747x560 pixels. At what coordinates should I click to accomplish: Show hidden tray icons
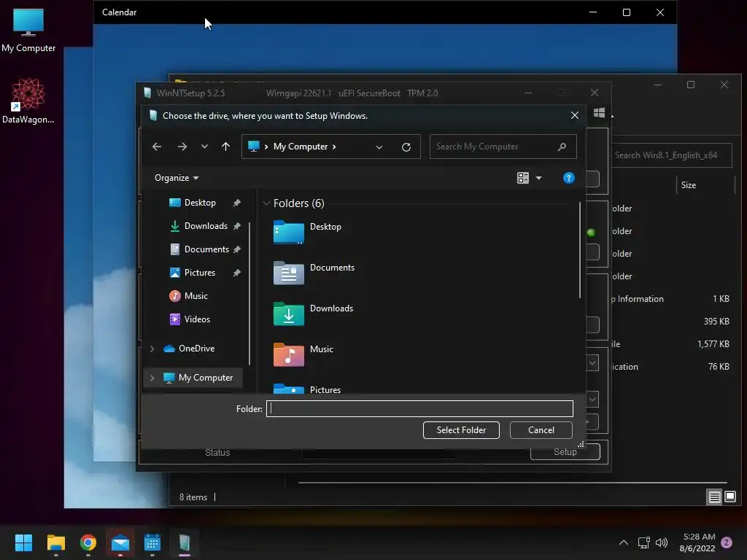624,542
